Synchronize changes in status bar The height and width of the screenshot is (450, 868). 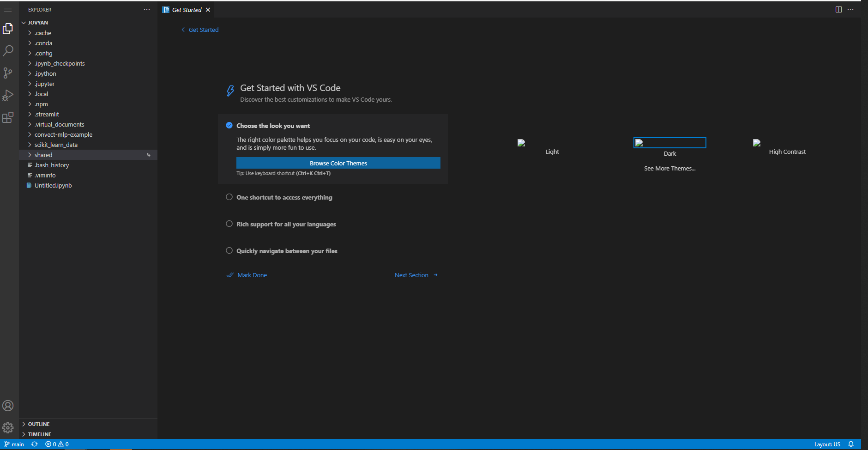(x=34, y=444)
